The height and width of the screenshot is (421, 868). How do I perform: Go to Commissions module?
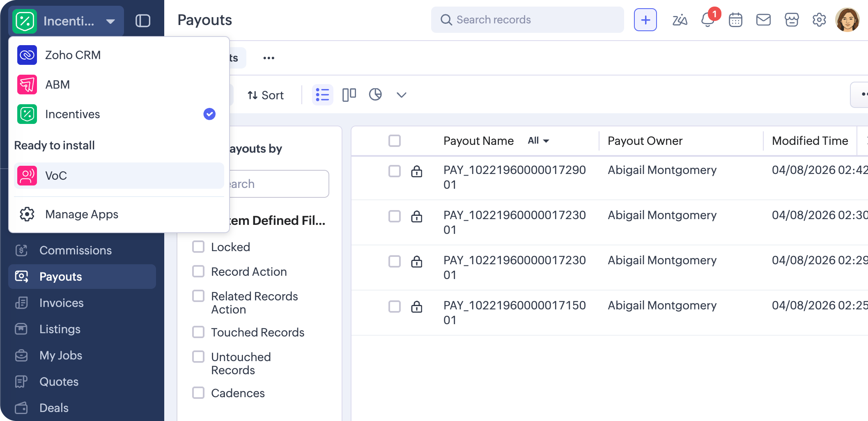click(82, 250)
